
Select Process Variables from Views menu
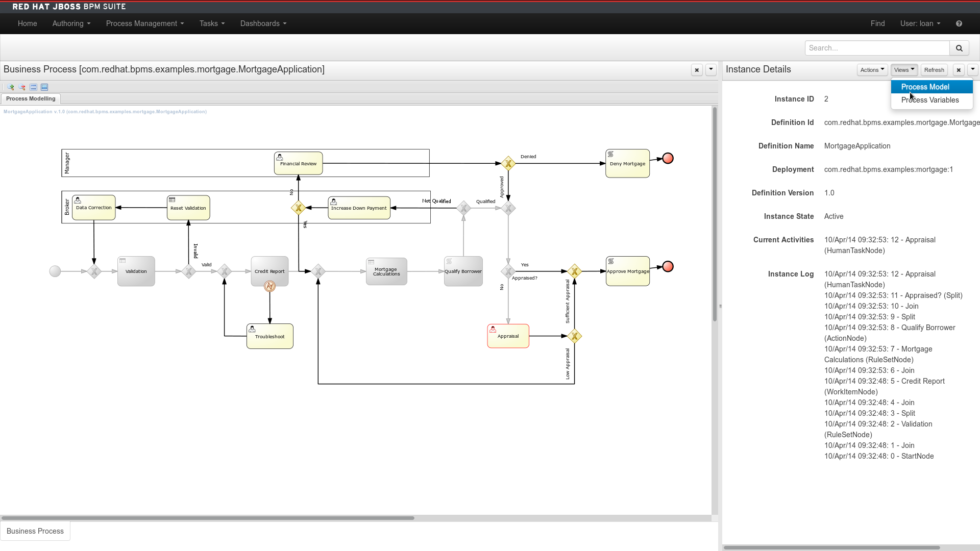(x=929, y=100)
